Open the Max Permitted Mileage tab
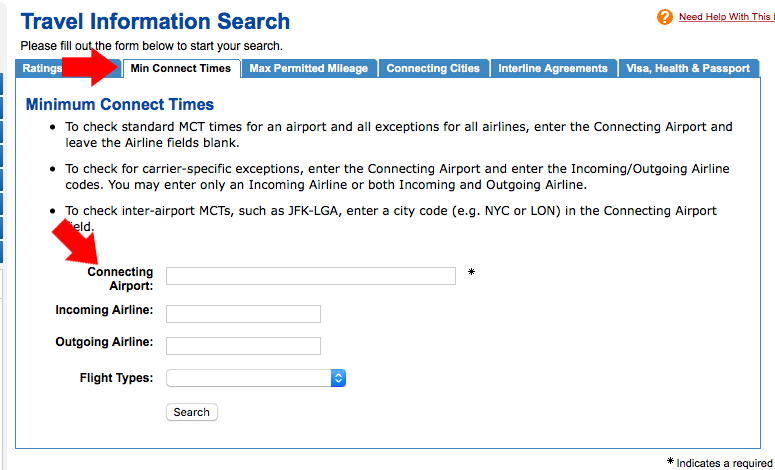This screenshot has height=470, width=775. 308,68
